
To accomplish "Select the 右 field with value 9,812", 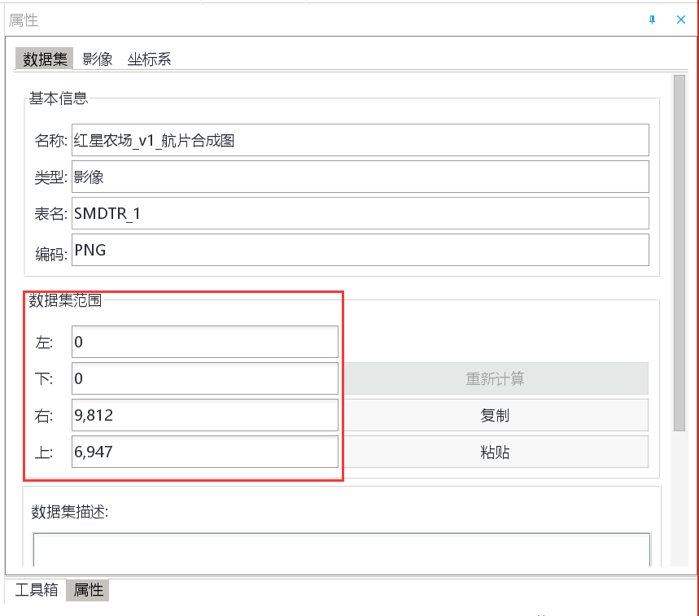I will coord(205,414).
